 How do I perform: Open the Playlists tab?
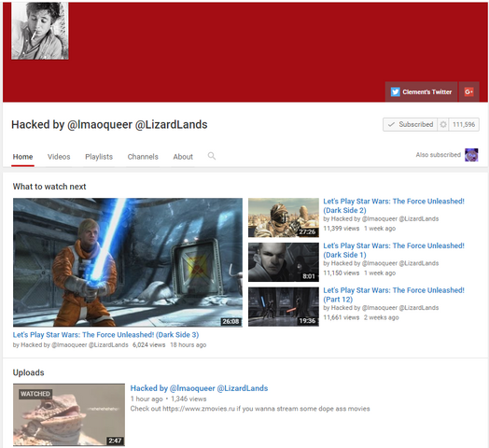point(99,157)
